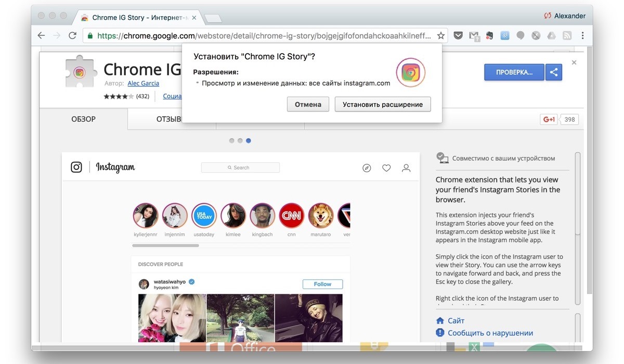Image resolution: width=624 pixels, height=364 pixels.
Task: Open kingbach's story avatar
Action: click(x=262, y=215)
